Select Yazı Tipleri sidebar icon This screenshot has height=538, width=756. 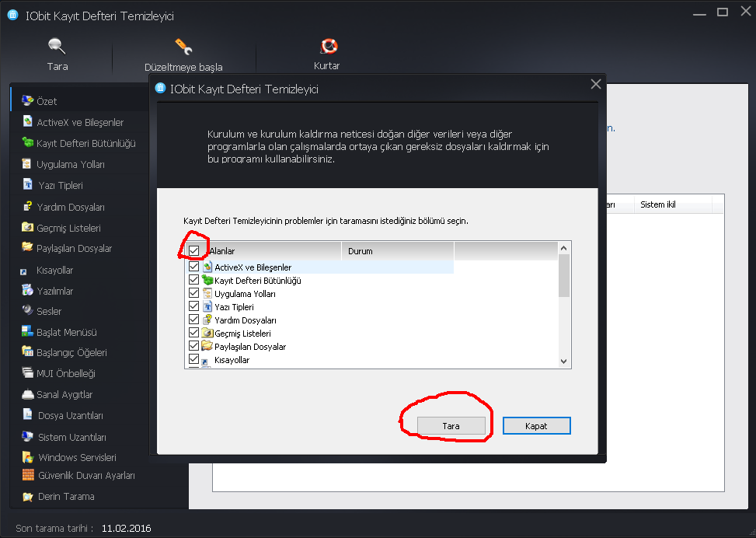tap(28, 185)
